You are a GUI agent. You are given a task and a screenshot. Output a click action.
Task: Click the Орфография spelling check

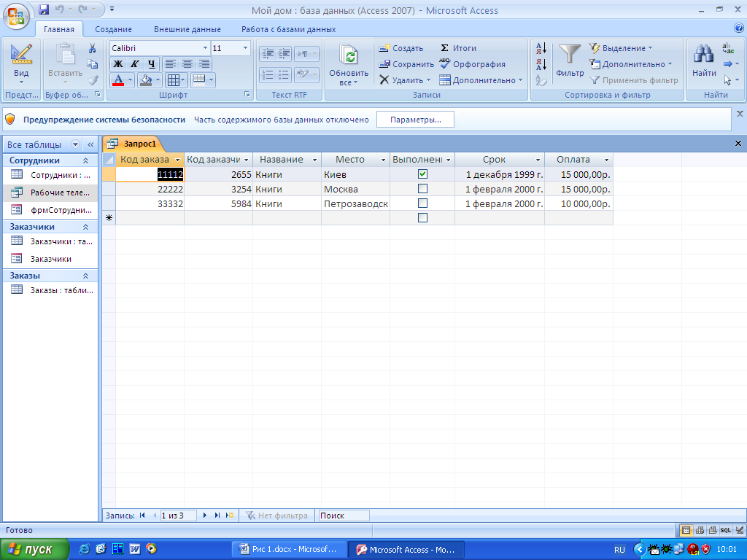point(472,64)
